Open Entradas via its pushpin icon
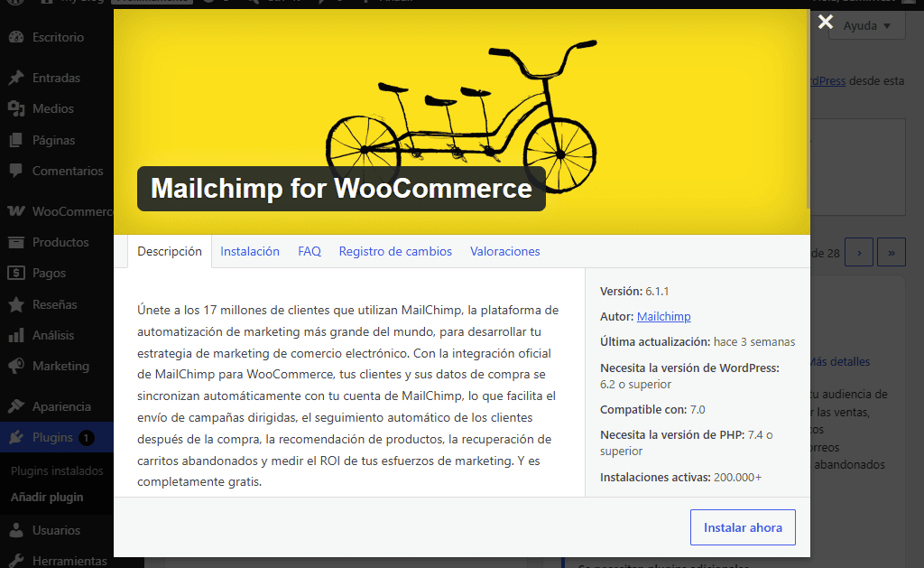The image size is (924, 568). click(x=16, y=78)
